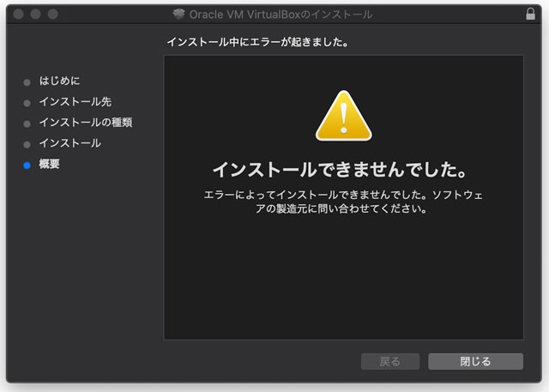
Task: Select the 概要 step in sidebar
Action: click(50, 164)
